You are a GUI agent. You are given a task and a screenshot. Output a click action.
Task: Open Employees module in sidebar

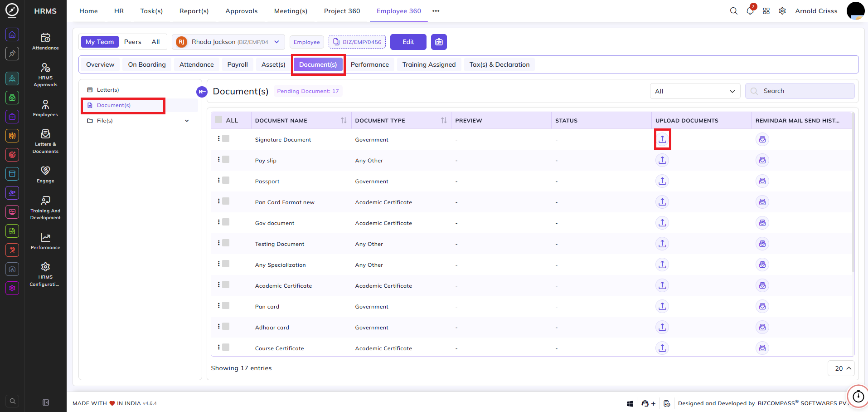coord(45,108)
